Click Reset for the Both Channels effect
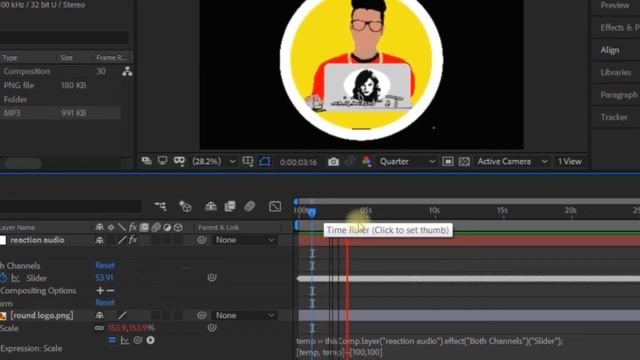 [x=105, y=265]
